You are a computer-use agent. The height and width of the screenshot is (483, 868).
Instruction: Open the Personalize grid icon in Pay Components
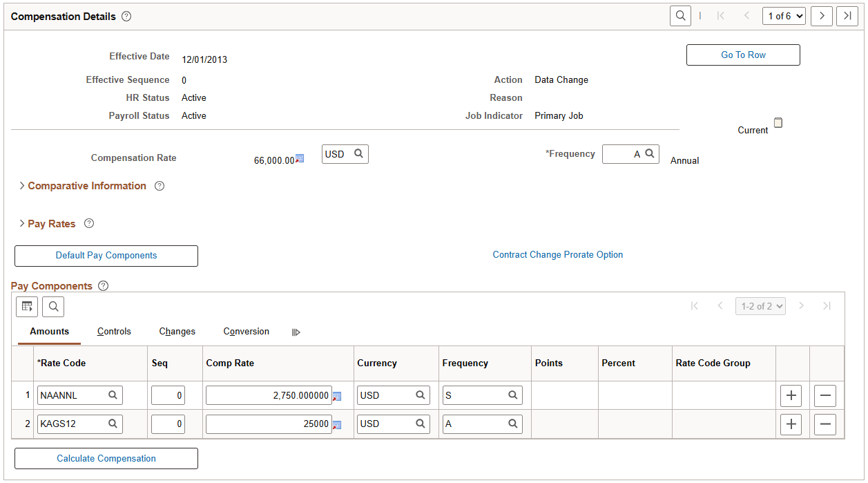pos(26,306)
